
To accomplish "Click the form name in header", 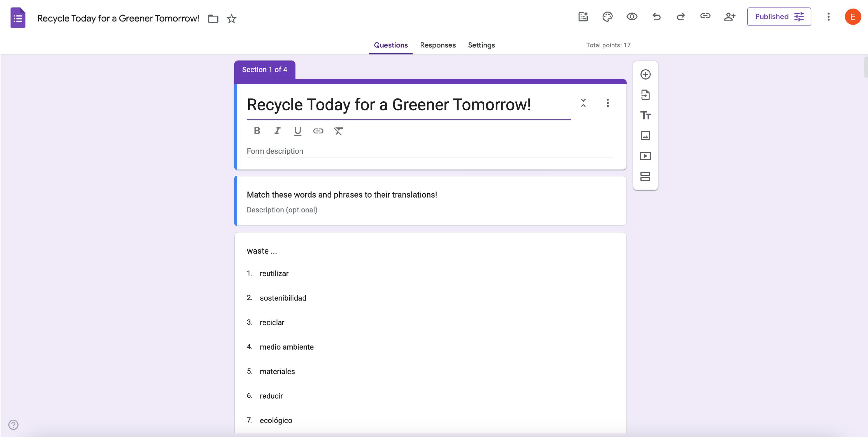I will pyautogui.click(x=118, y=18).
